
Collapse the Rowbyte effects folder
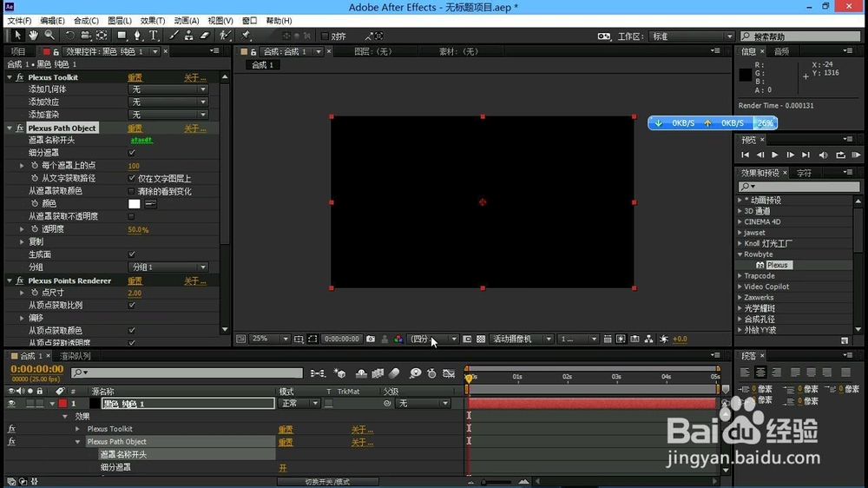click(740, 254)
